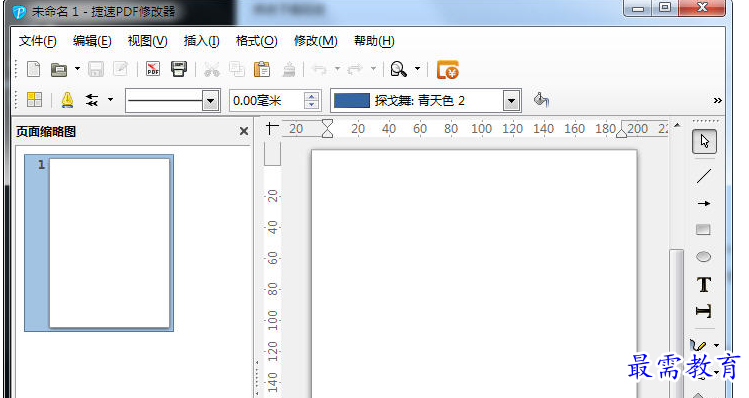Open the Undo history dropdown arrow
The height and width of the screenshot is (398, 749).
337,69
